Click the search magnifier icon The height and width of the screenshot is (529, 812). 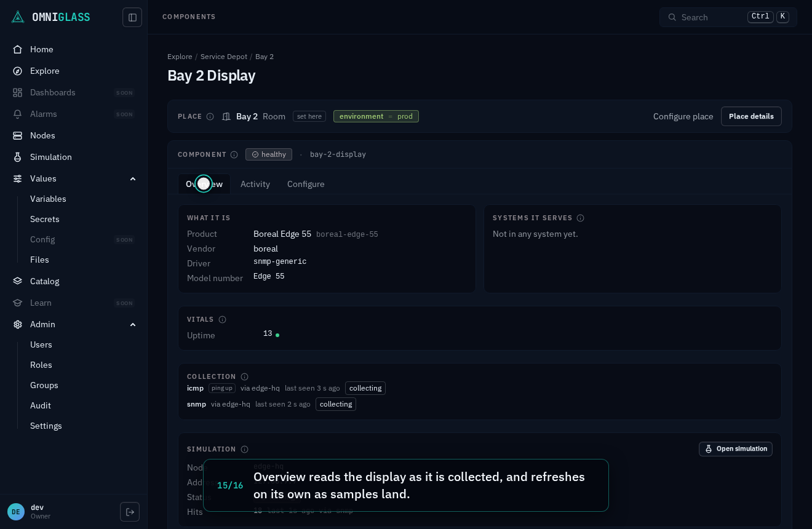click(x=672, y=17)
